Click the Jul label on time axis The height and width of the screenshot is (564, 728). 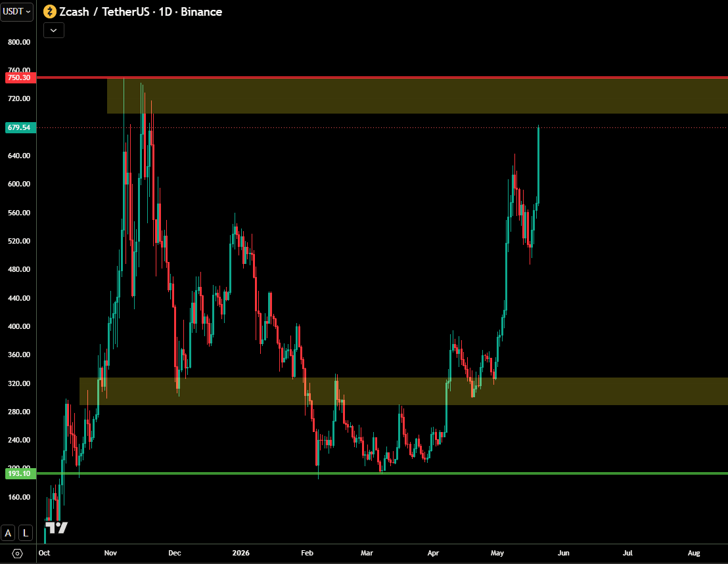coord(627,553)
